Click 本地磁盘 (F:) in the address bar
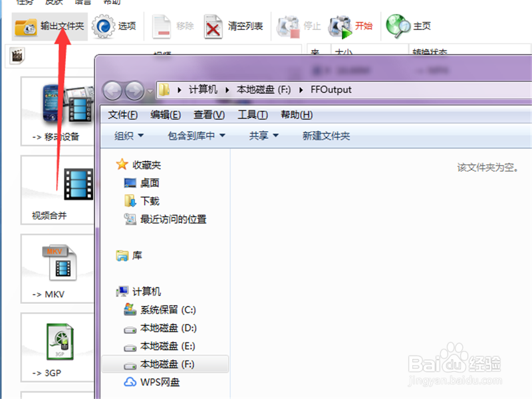 pyautogui.click(x=263, y=90)
